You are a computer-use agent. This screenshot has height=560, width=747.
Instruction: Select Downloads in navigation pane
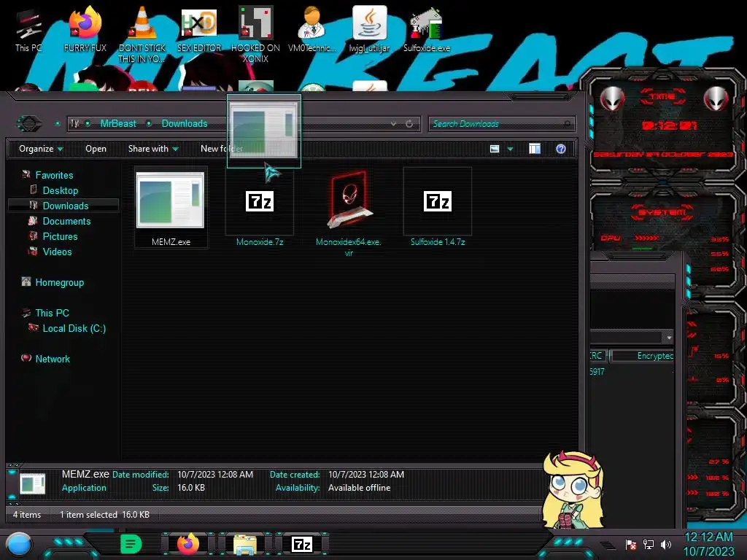(65, 206)
